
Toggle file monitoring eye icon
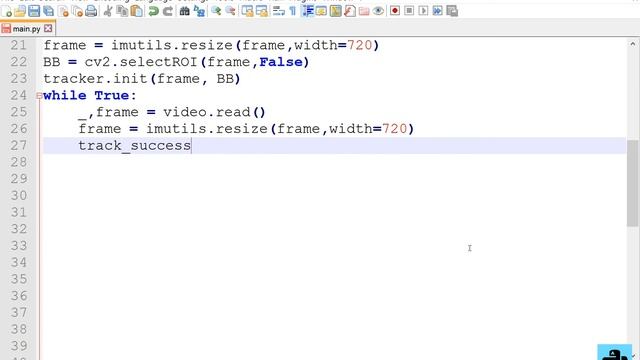(378, 11)
